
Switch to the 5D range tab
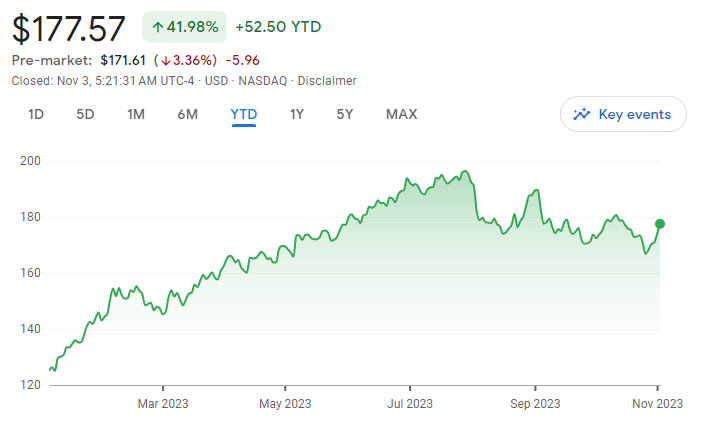pos(85,114)
